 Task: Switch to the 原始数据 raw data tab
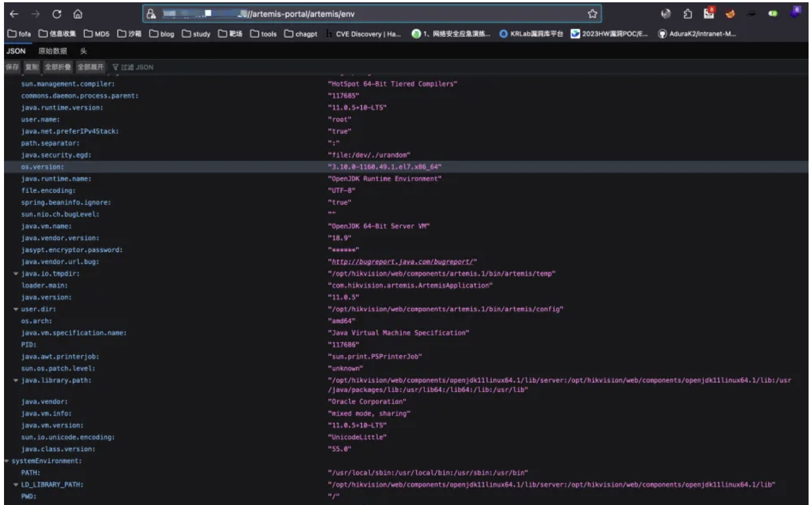[x=53, y=51]
